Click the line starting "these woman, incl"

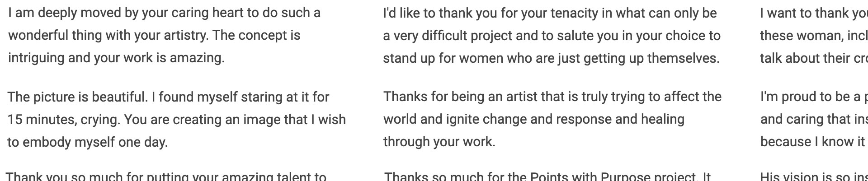[813, 35]
